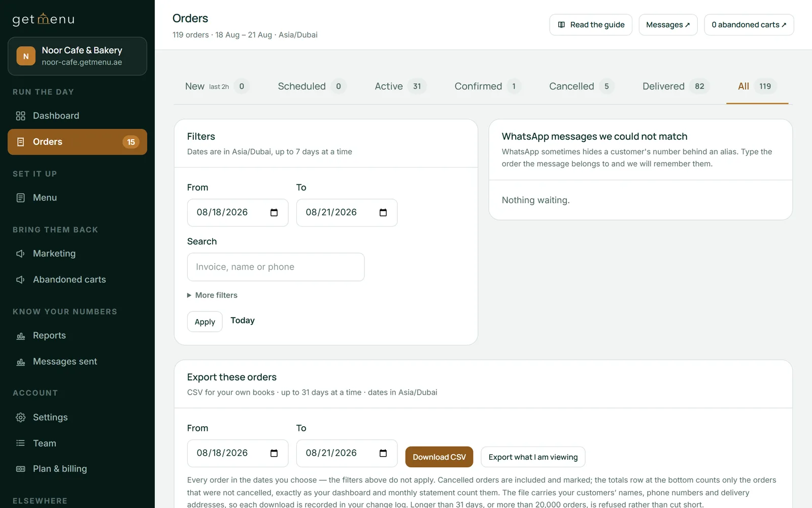812x508 pixels.
Task: Click the Orders receipt icon in sidebar
Action: (20, 142)
